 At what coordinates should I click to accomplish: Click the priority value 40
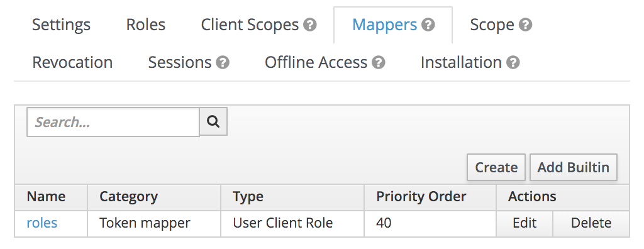pyautogui.click(x=384, y=223)
